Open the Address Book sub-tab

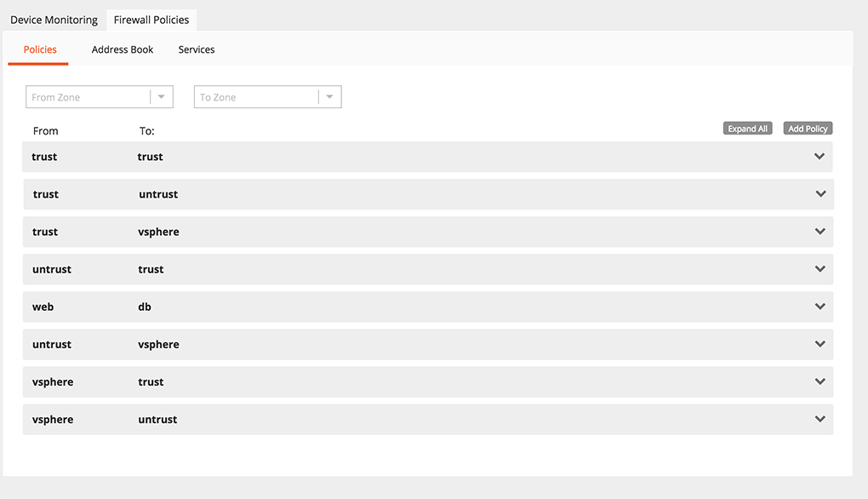[123, 49]
